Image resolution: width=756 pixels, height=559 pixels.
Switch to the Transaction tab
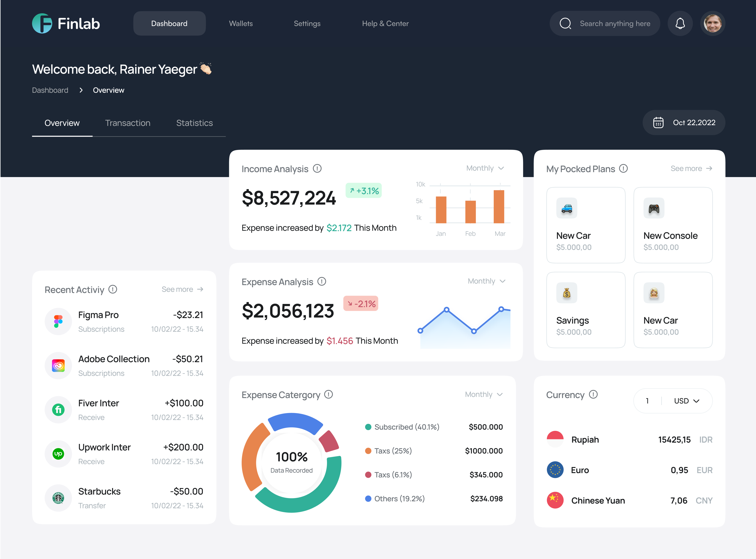[x=128, y=123]
